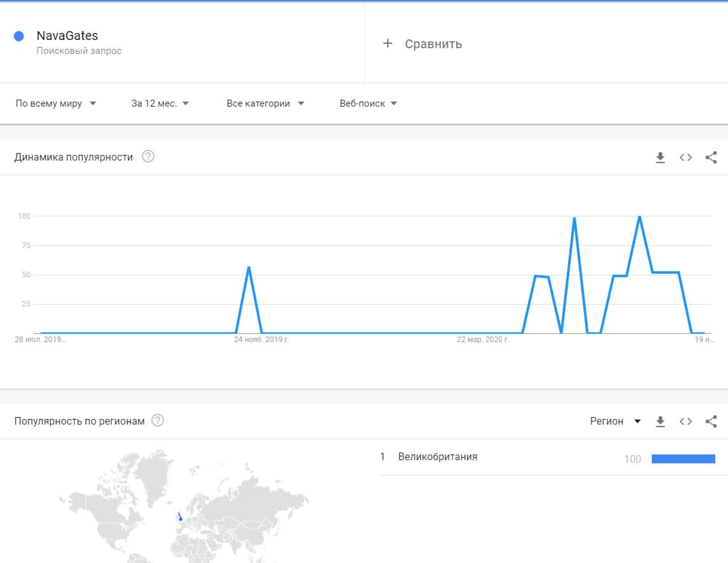Open help for Популярность по регионам
Screen dimensions: 728x563
coord(157,421)
